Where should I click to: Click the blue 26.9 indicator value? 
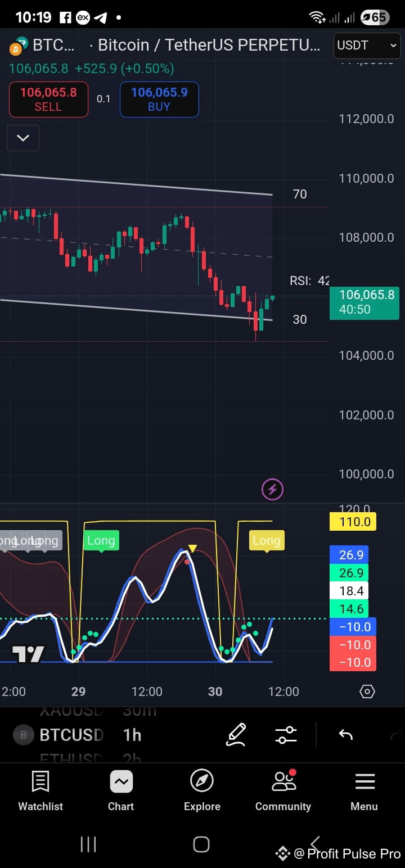click(349, 555)
